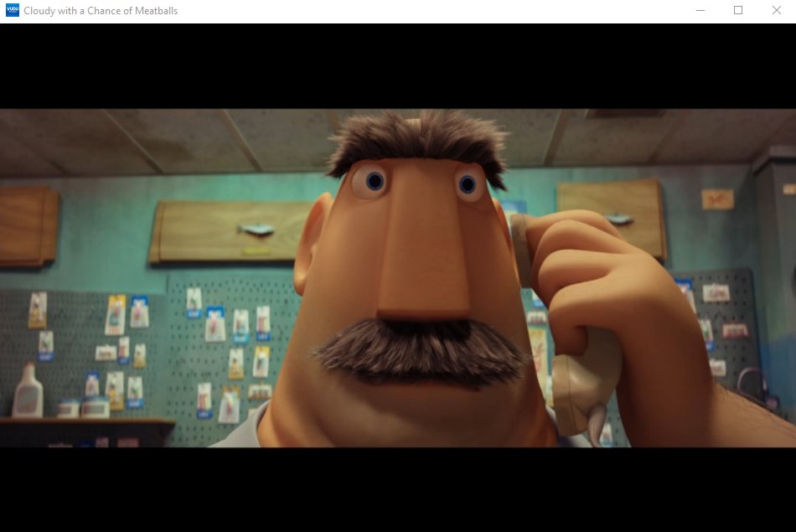Click the black letterboxing bar above the video
This screenshot has width=796, height=532.
[398, 63]
